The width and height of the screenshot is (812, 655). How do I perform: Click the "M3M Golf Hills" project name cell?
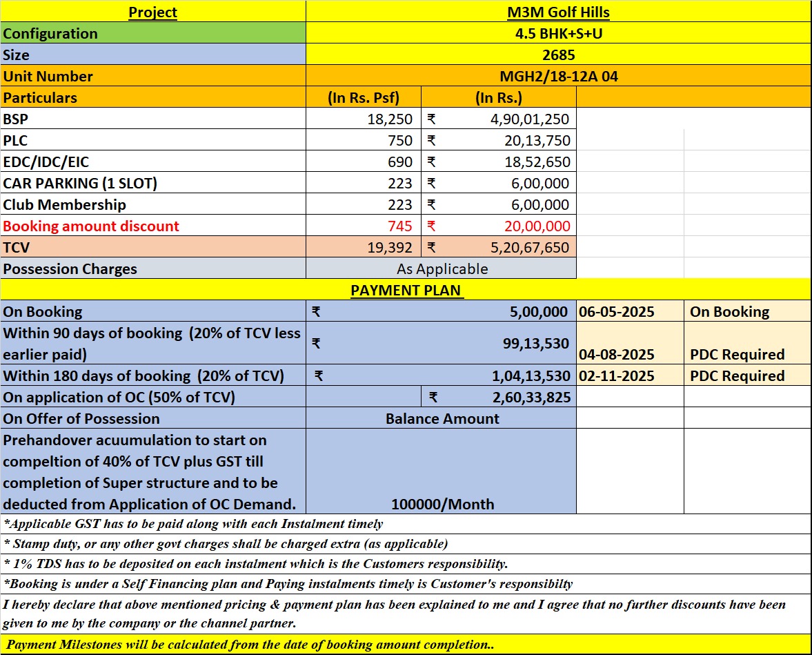558,12
